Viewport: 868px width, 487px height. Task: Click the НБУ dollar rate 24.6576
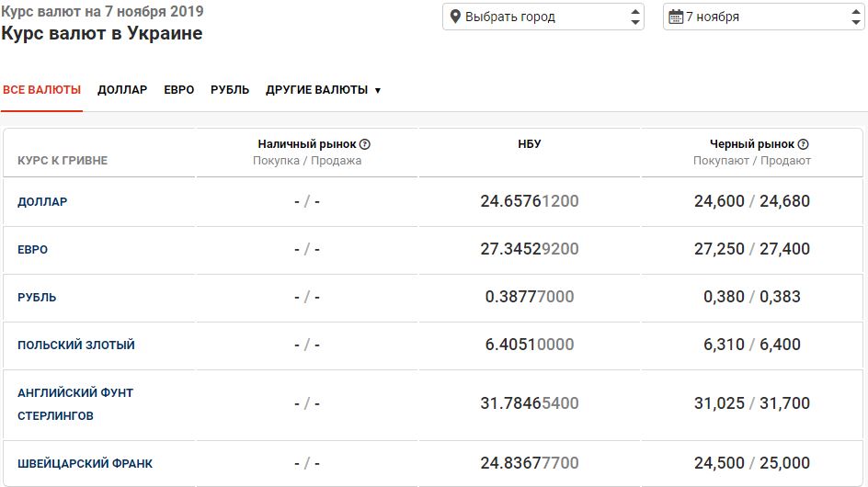pos(530,201)
